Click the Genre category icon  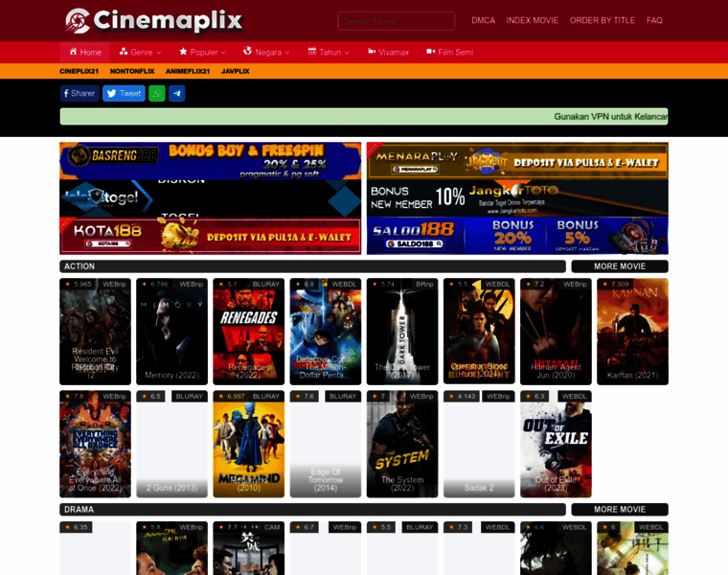click(x=124, y=52)
